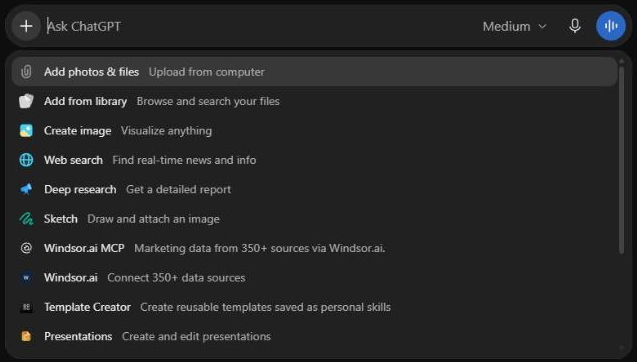Click the Create image picture icon

tap(26, 130)
